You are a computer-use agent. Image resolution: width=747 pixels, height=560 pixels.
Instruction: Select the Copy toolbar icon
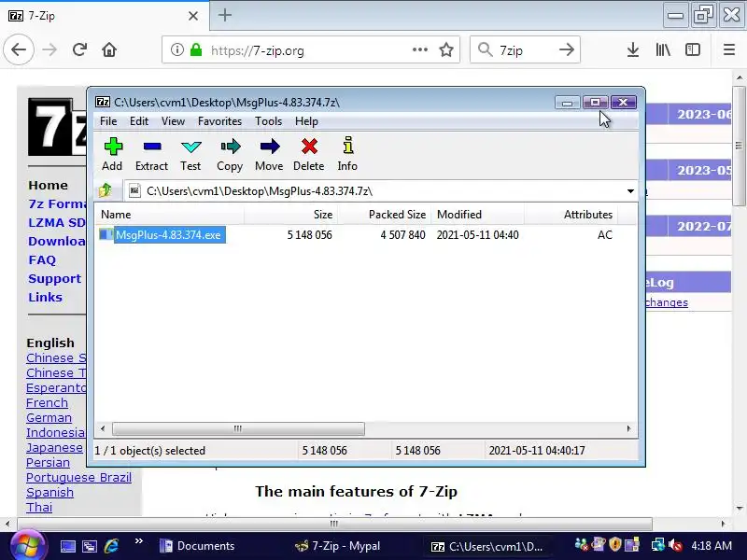tap(230, 154)
